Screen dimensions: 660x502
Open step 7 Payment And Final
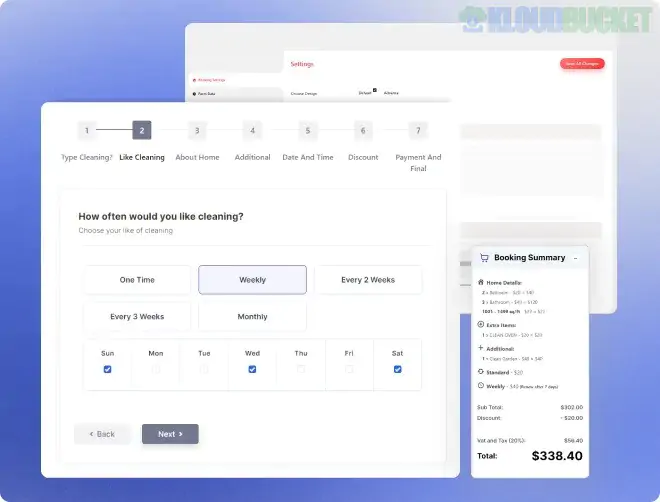(418, 130)
